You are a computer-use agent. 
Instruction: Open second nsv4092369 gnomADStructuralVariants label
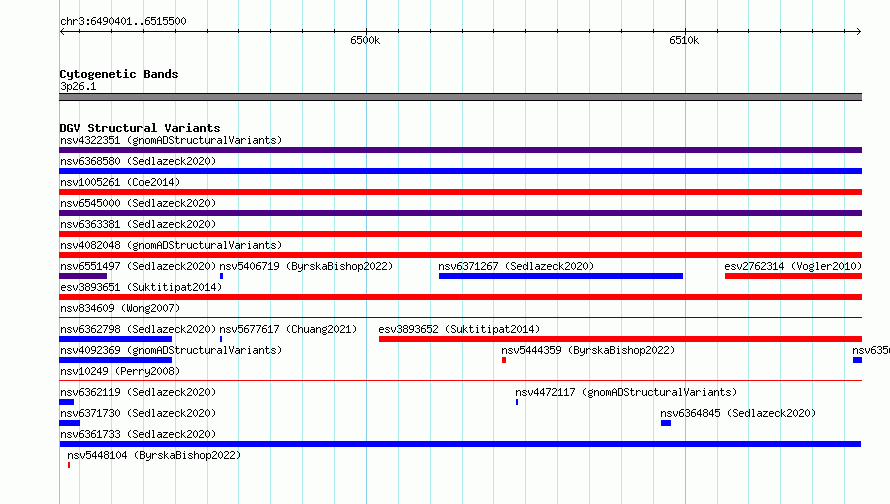pos(171,350)
